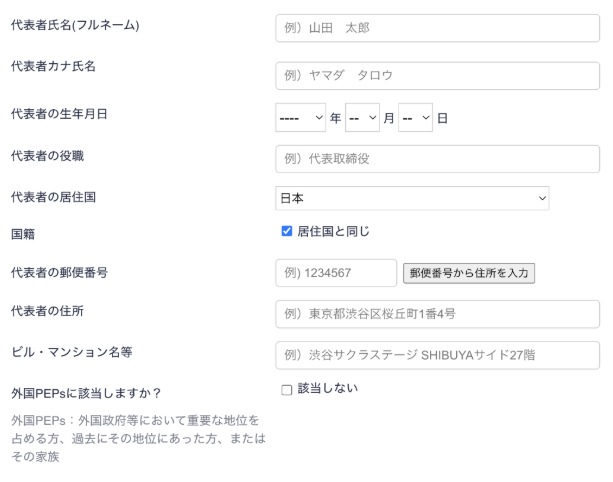Click the 該当しない label text
Image resolution: width=613 pixels, height=482 pixels.
tap(327, 388)
